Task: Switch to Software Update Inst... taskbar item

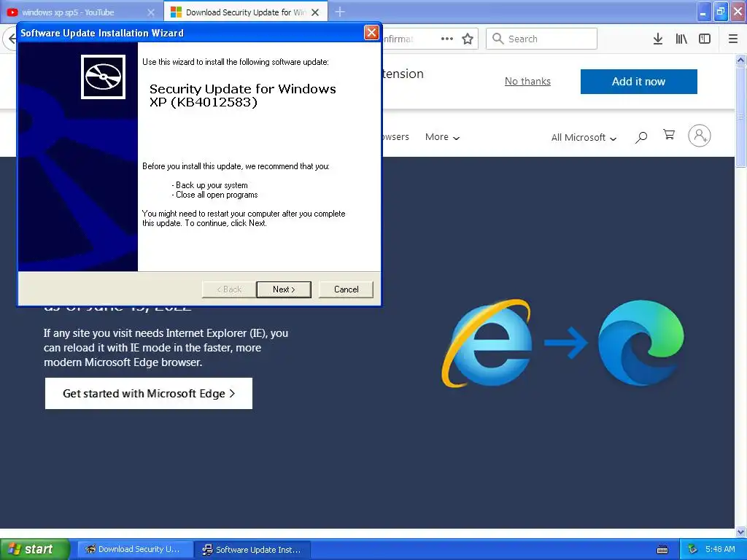Action: coord(253,550)
